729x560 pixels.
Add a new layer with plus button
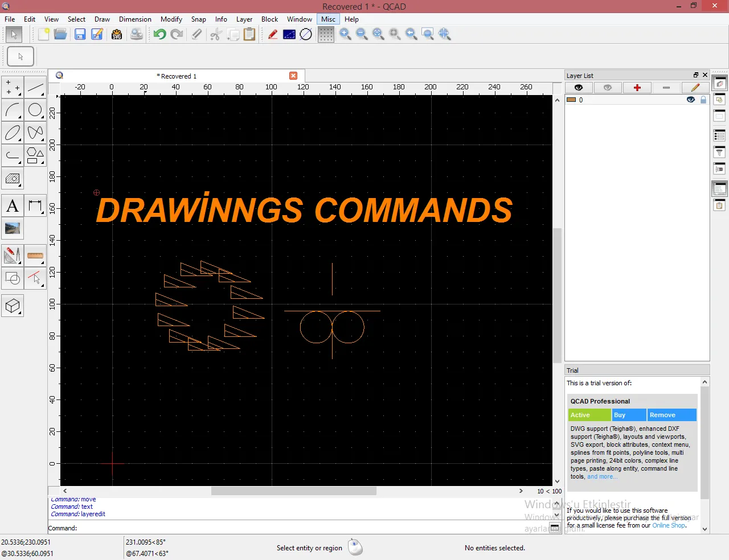point(637,88)
